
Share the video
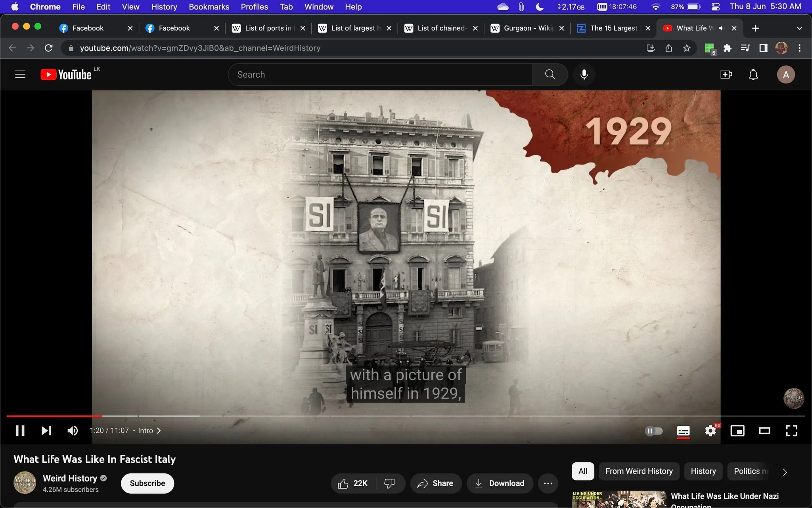point(436,483)
